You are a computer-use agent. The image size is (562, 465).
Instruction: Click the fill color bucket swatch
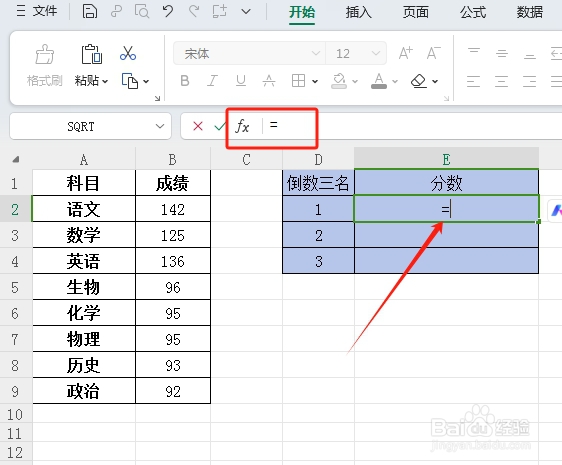tap(339, 81)
